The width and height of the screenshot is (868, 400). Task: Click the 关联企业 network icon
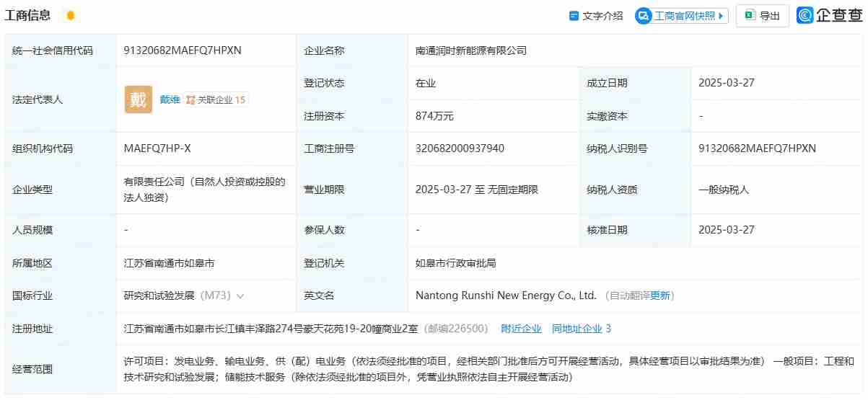pos(190,100)
